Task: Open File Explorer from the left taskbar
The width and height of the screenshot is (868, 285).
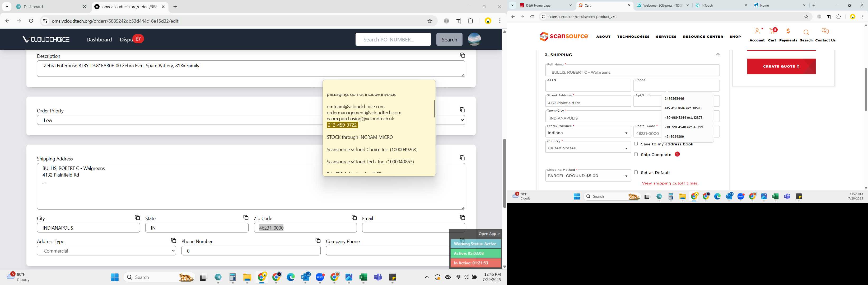Action: point(247,277)
